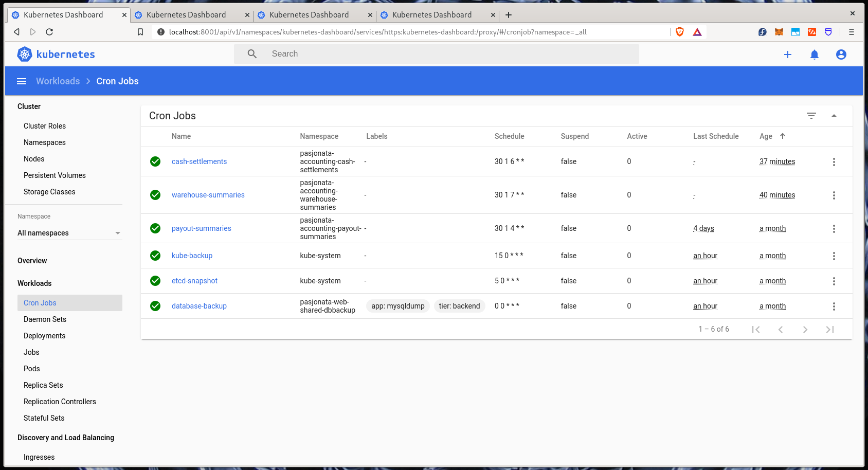Screen dimensions: 868x470
Task: Click schedule '30 1 6 * *' cell
Action: click(x=509, y=161)
